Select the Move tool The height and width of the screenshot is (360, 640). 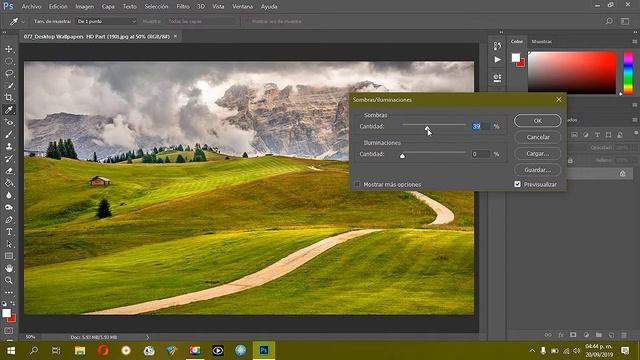pyautogui.click(x=9, y=49)
